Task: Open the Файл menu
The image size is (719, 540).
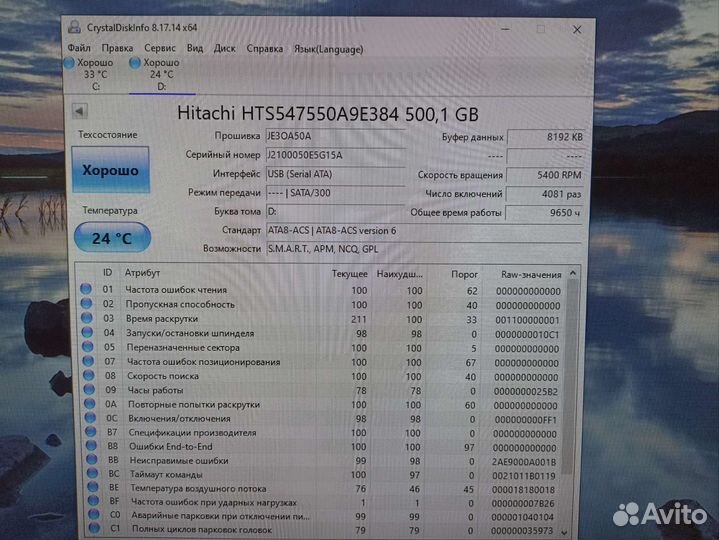Action: 79,47
